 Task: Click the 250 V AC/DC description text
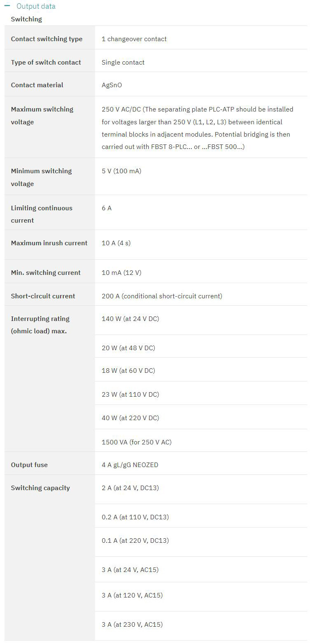[197, 128]
